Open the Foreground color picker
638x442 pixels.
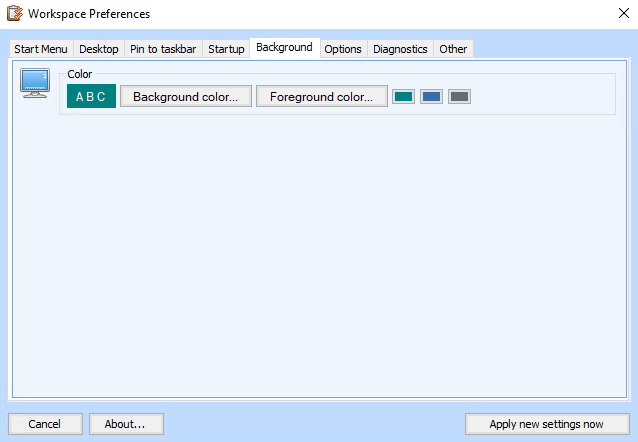coord(321,97)
